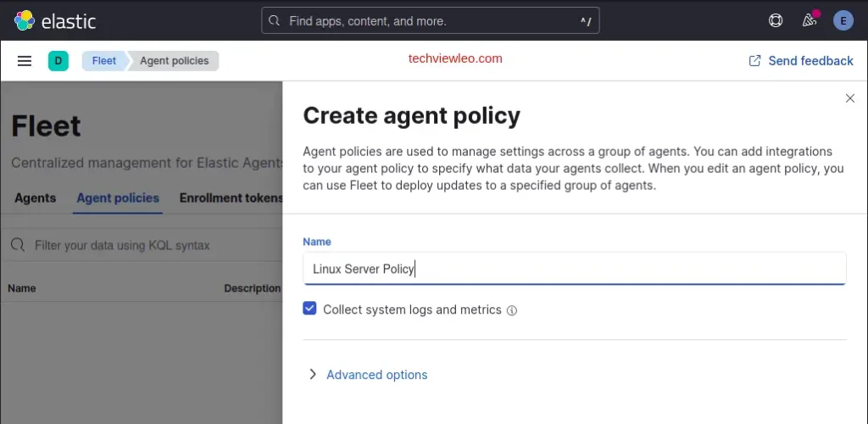
Task: Open user avatar E menu
Action: pos(843,20)
